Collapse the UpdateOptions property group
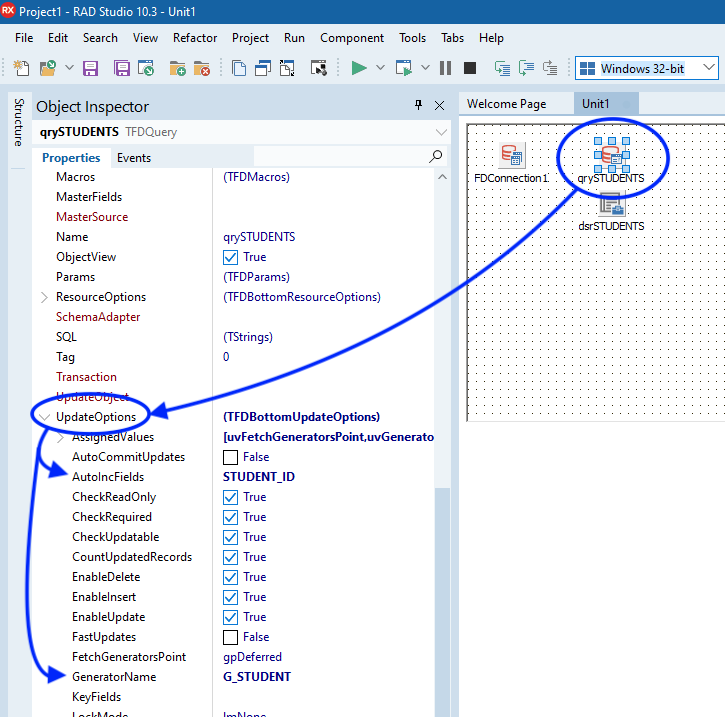725x717 pixels. 44,417
